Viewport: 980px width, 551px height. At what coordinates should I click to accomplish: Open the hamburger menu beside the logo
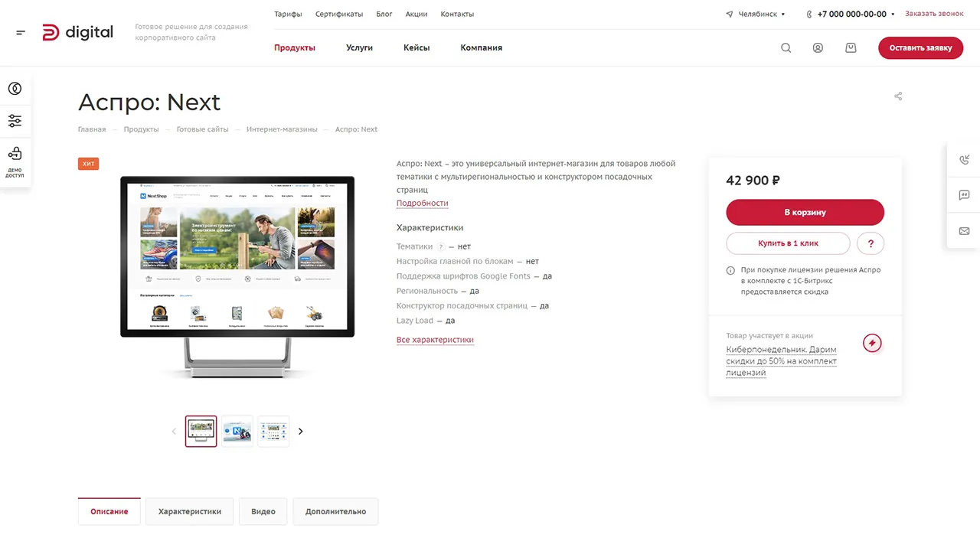(x=21, y=32)
